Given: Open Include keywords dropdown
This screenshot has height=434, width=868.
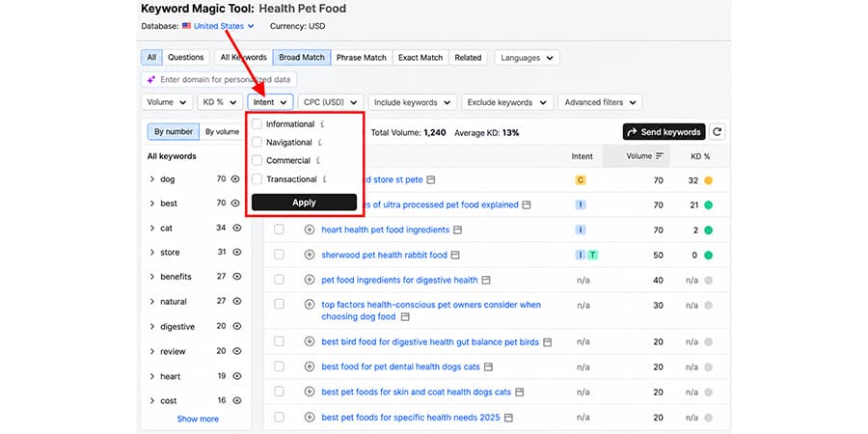Looking at the screenshot, I should (x=413, y=102).
